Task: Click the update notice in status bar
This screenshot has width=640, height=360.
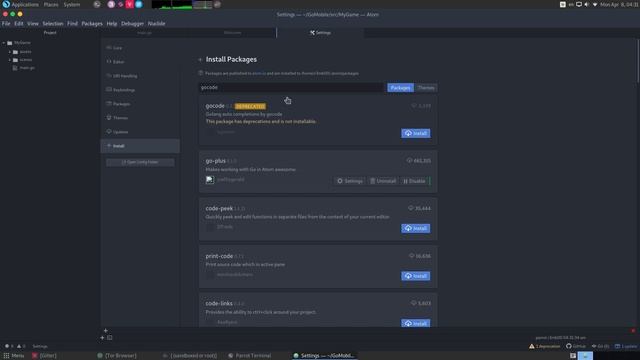Action: [626, 346]
